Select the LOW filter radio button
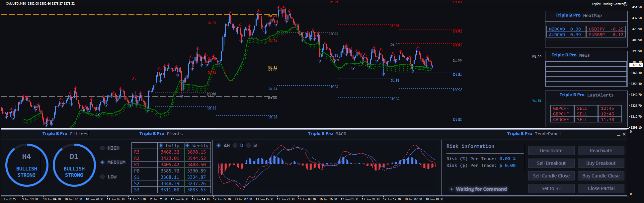This screenshot has width=644, height=203. (103, 177)
